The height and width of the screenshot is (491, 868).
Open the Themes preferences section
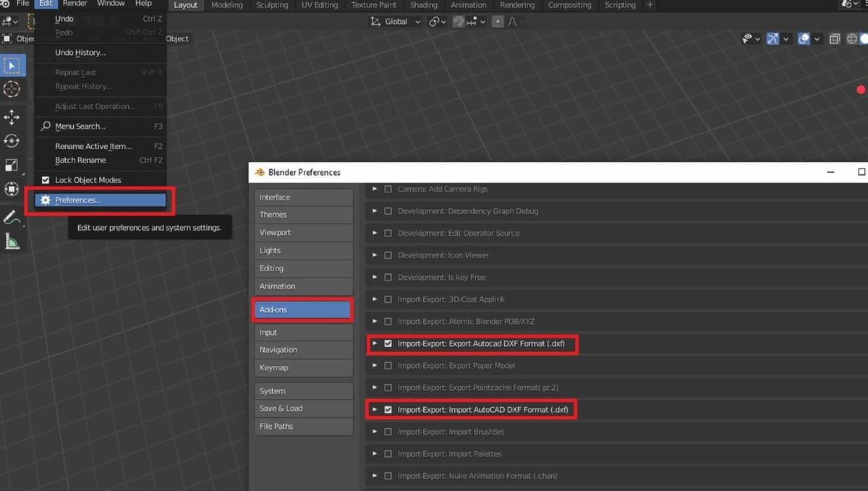[x=303, y=215]
